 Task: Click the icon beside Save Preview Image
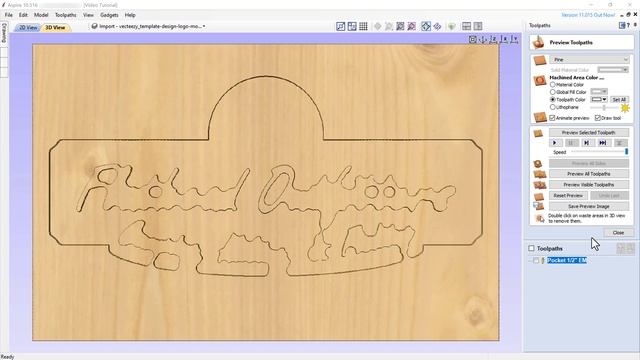539,207
